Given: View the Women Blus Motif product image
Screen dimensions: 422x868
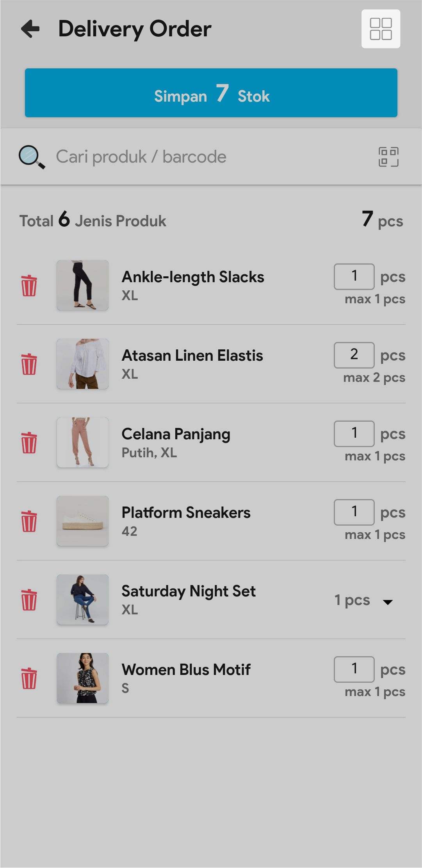Looking at the screenshot, I should tap(83, 678).
